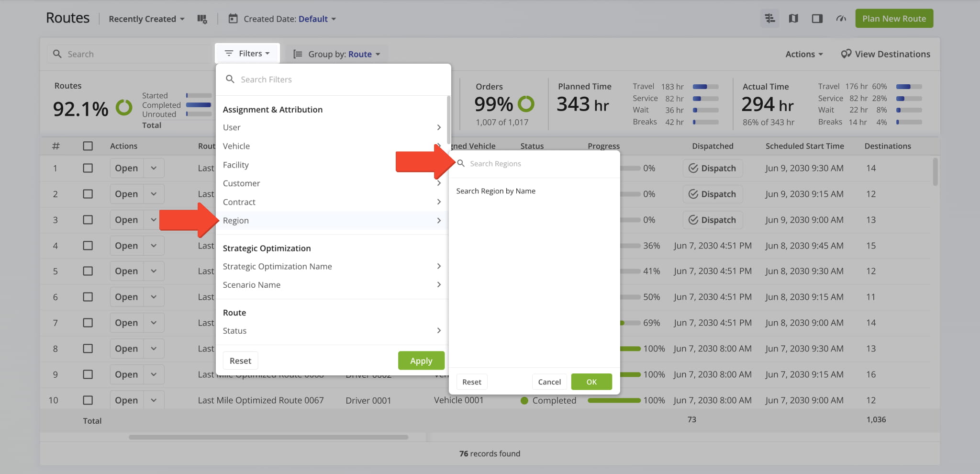Click the # column header

pyautogui.click(x=56, y=146)
